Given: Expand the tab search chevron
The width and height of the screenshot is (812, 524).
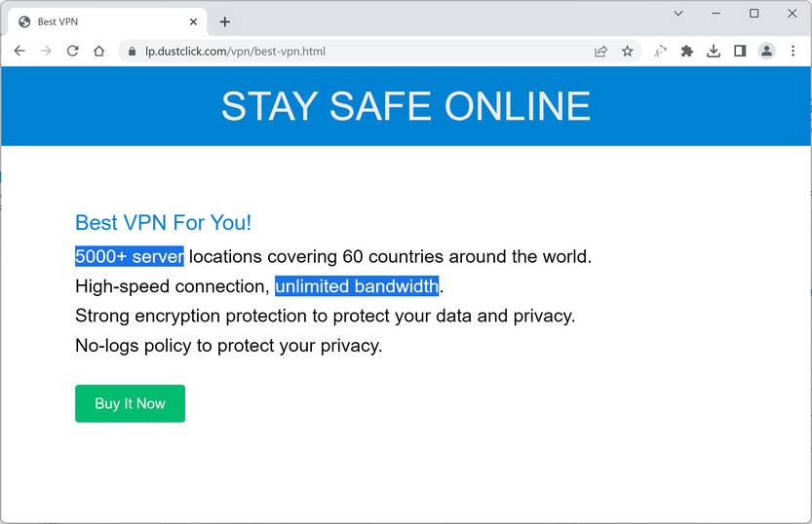Looking at the screenshot, I should 678,14.
